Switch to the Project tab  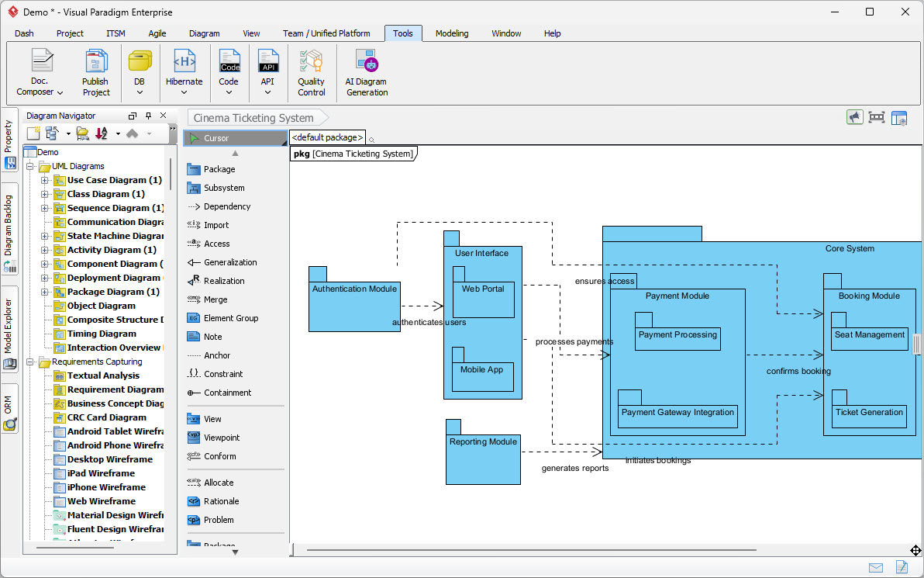click(x=70, y=33)
